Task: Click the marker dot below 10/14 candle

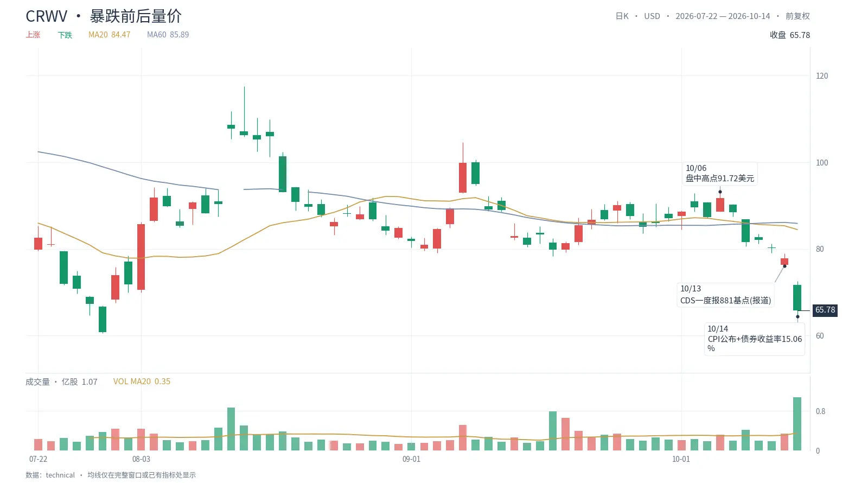Action: (797, 316)
